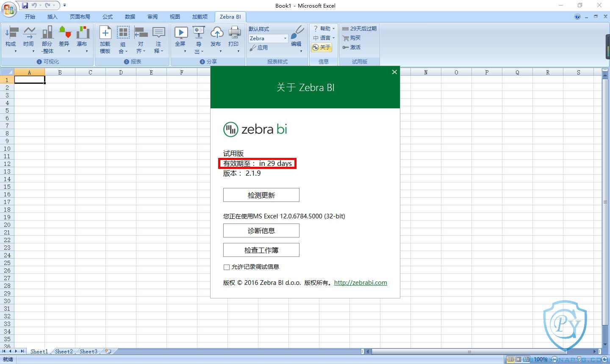Screen dimensions: 610x364
Task: Click 应用 (apply) style
Action: (x=259, y=48)
